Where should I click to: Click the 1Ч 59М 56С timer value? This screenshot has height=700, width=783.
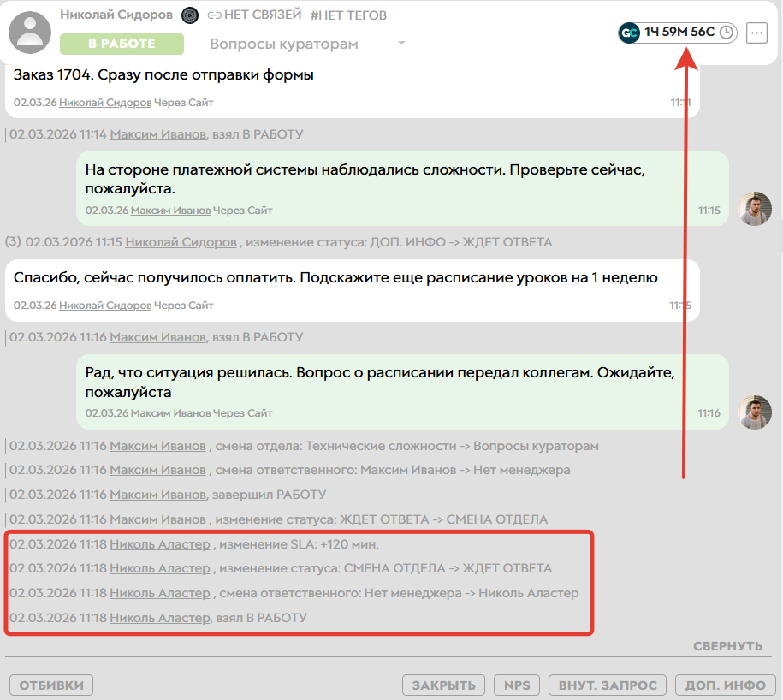tap(679, 32)
